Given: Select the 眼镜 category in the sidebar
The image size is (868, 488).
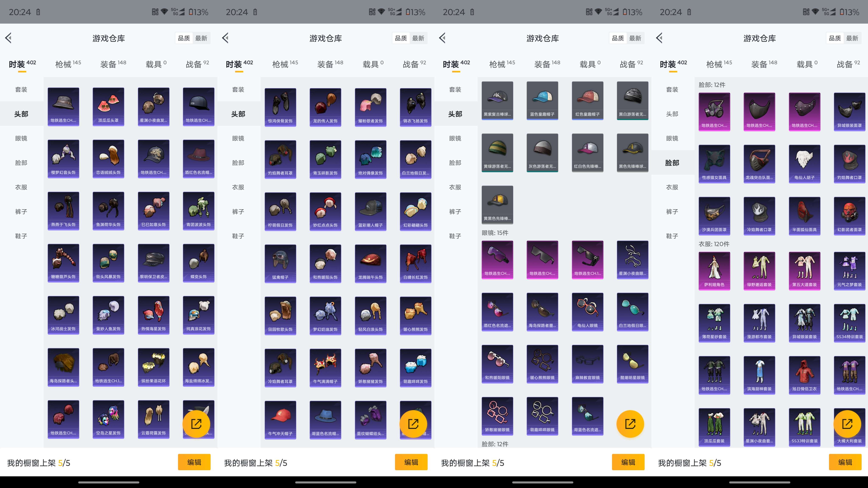Looking at the screenshot, I should click(21, 139).
